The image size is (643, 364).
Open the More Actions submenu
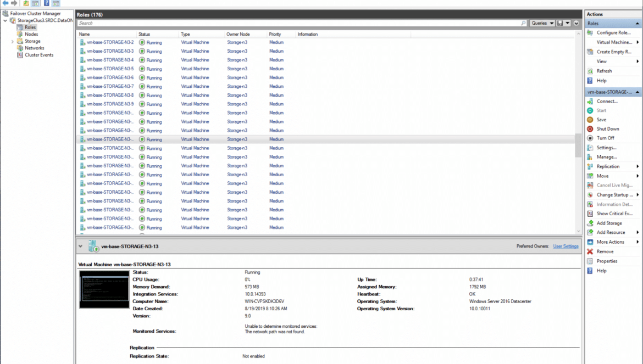(614, 242)
